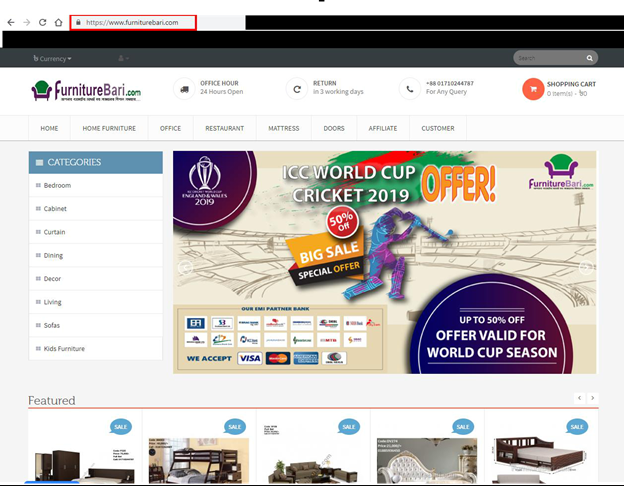Click SALE badge on wooden sofa bed
This screenshot has height=486, width=624.
577,427
